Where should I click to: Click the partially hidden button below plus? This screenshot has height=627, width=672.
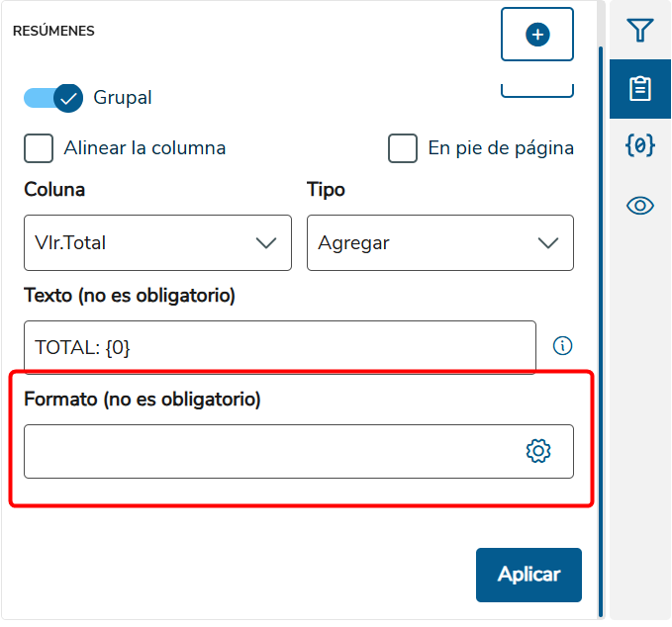[x=537, y=90]
